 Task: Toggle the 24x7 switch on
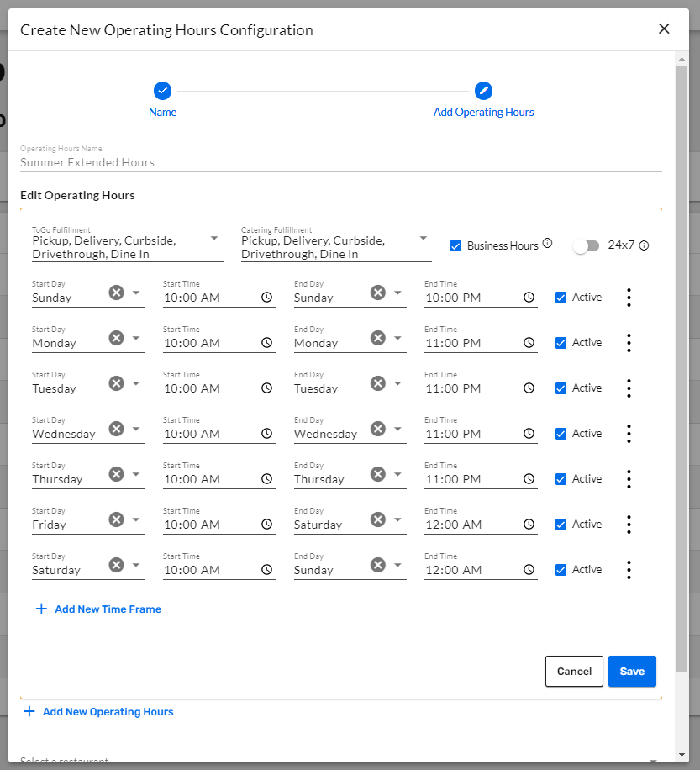pyautogui.click(x=586, y=246)
